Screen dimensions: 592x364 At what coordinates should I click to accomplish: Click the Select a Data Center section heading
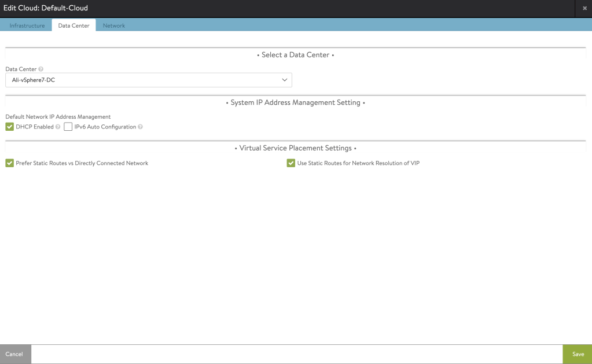[x=295, y=55]
